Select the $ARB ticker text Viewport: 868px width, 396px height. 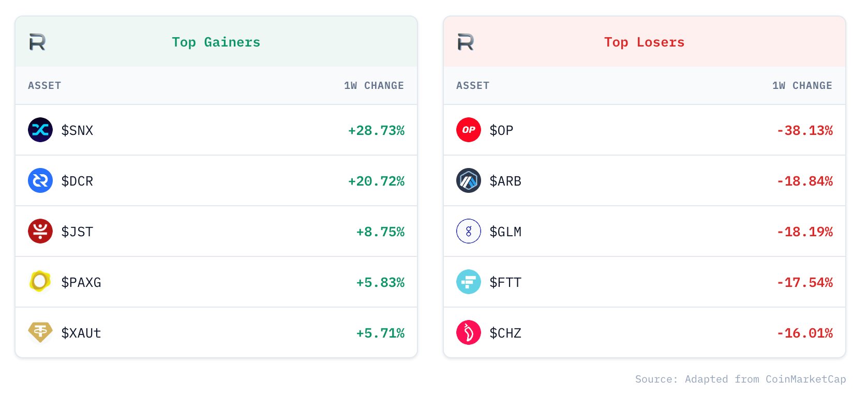click(x=505, y=181)
